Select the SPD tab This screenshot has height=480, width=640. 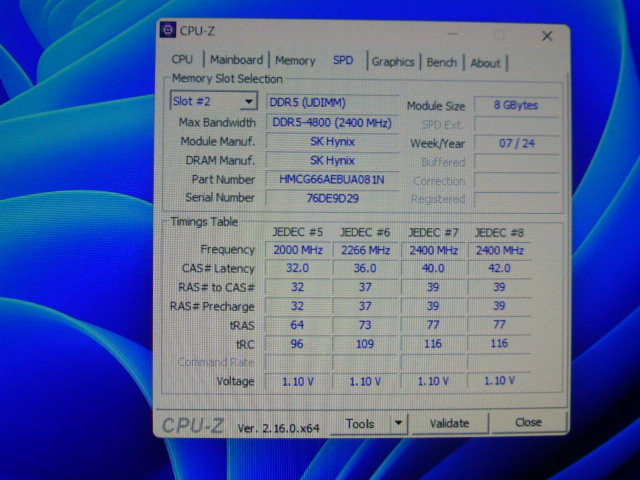343,61
